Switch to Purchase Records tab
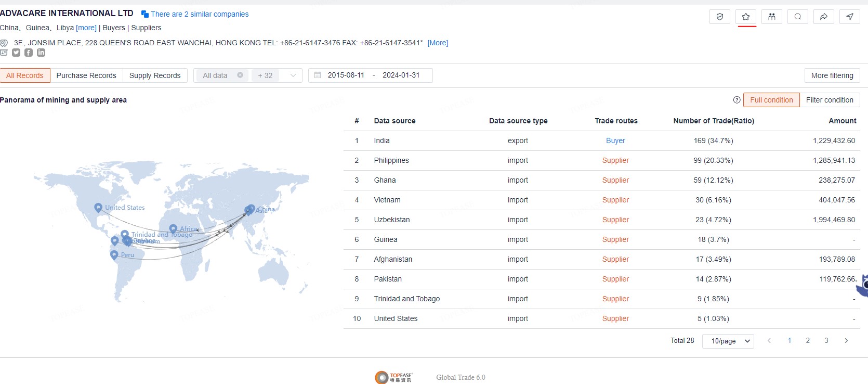Viewport: 868px width, 384px height. 86,75
